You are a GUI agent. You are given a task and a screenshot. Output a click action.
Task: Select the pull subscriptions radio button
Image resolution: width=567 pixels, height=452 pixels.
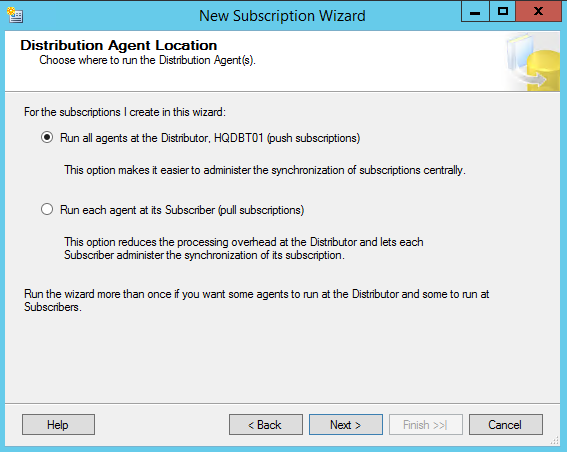[x=47, y=209]
